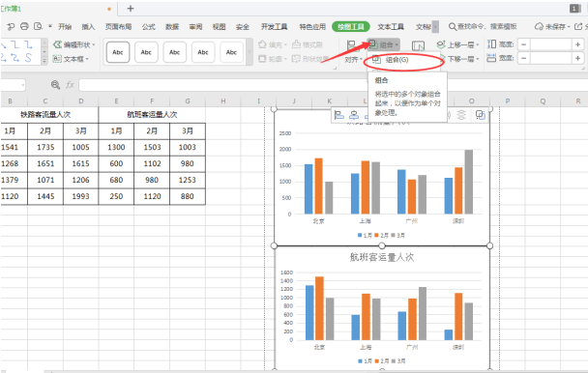Viewport: 588px width, 373px height.
Task: Click the fx insert function icon
Action: (x=71, y=85)
